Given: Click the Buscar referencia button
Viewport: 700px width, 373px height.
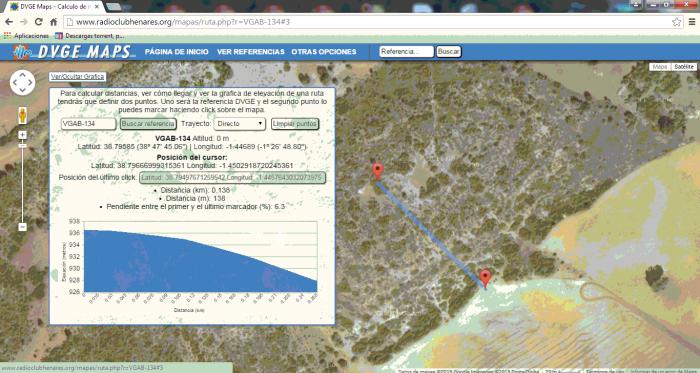Looking at the screenshot, I should (x=148, y=124).
